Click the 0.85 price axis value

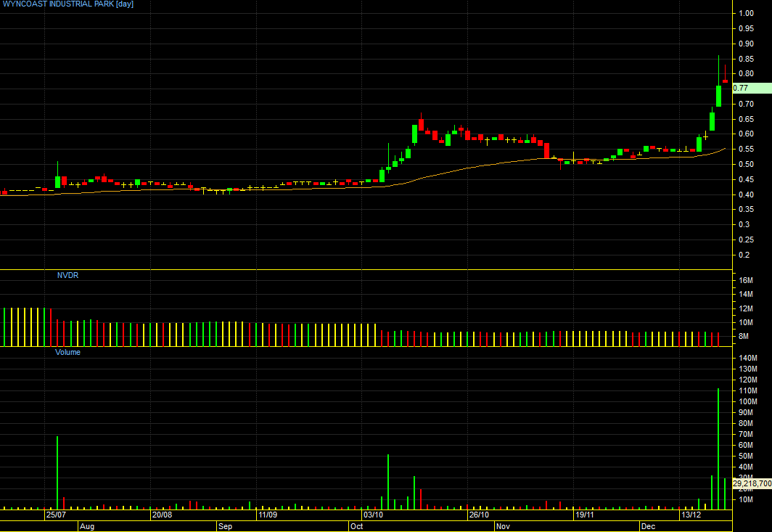[x=747, y=59]
